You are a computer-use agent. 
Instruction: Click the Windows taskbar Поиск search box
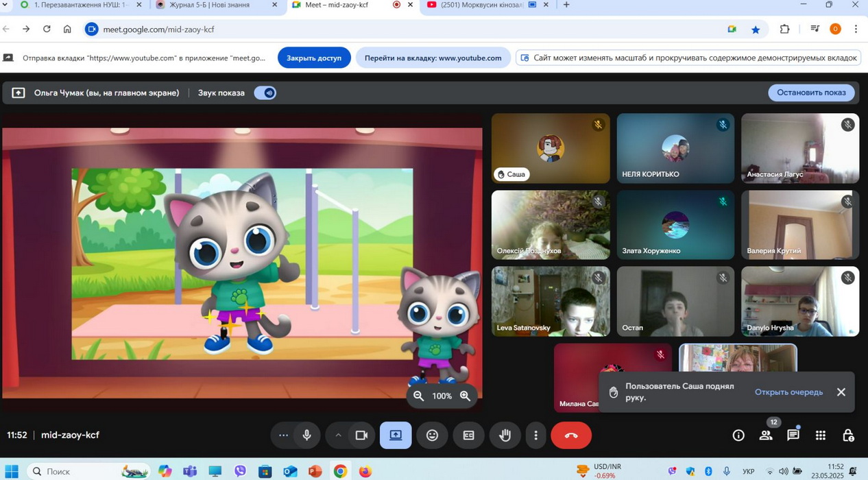(89, 471)
